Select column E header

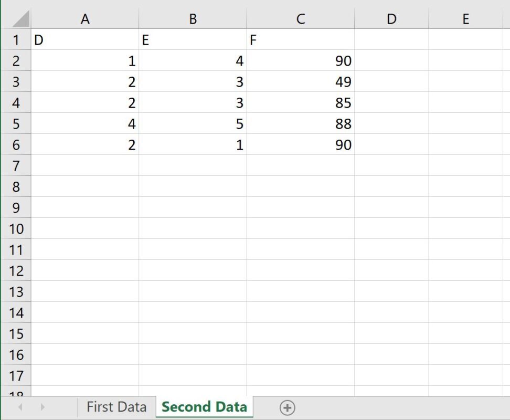(466, 18)
